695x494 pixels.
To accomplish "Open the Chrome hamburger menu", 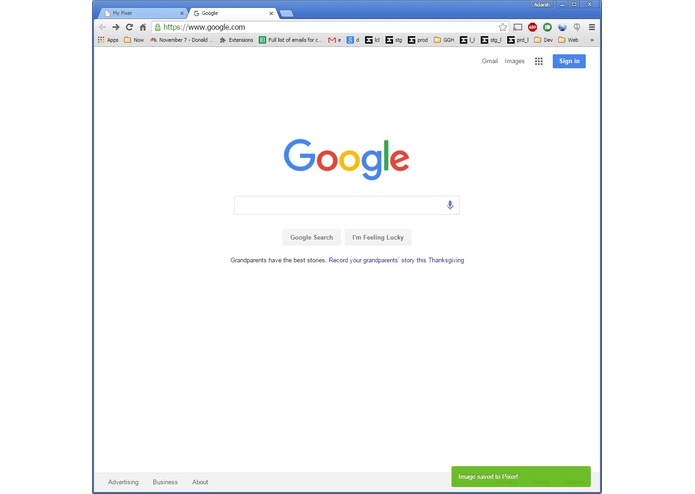I will (x=592, y=27).
